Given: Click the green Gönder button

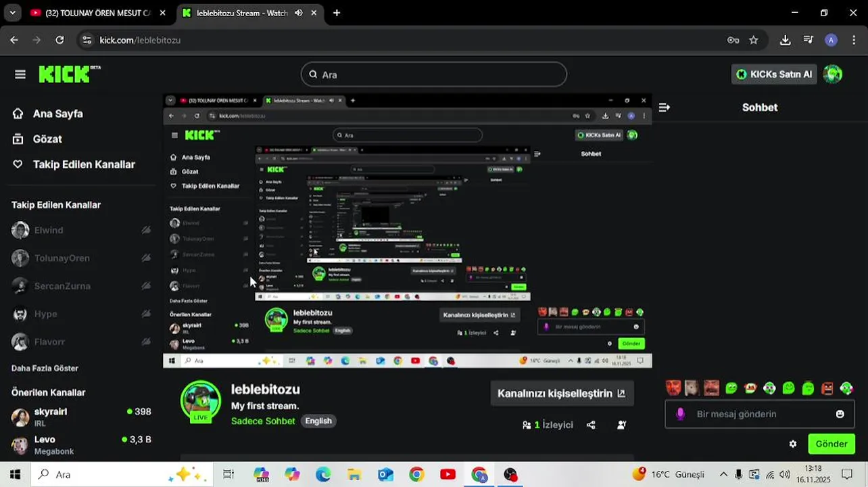Looking at the screenshot, I should 831,444.
